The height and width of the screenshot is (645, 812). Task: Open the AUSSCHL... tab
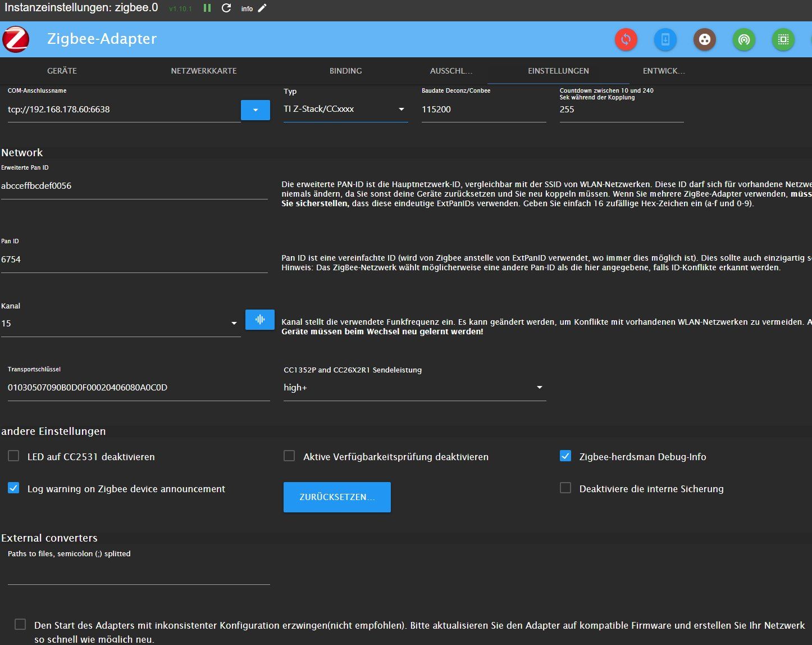tap(451, 71)
